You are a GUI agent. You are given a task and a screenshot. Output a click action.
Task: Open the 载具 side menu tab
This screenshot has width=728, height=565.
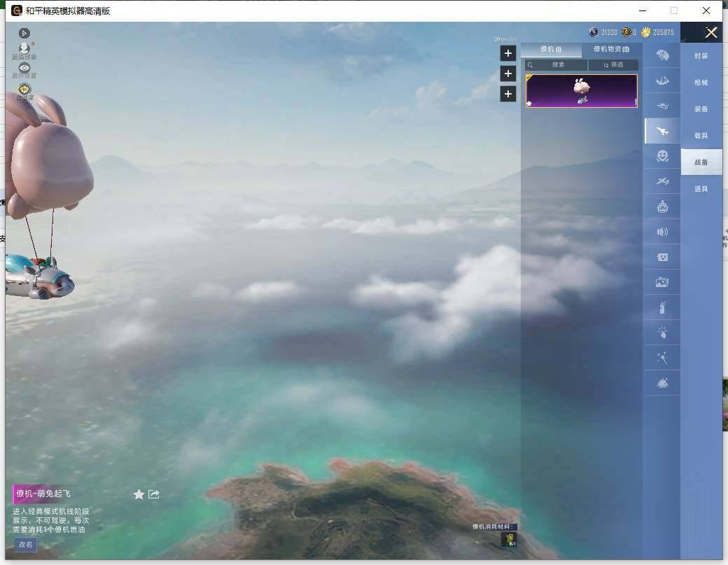point(701,136)
